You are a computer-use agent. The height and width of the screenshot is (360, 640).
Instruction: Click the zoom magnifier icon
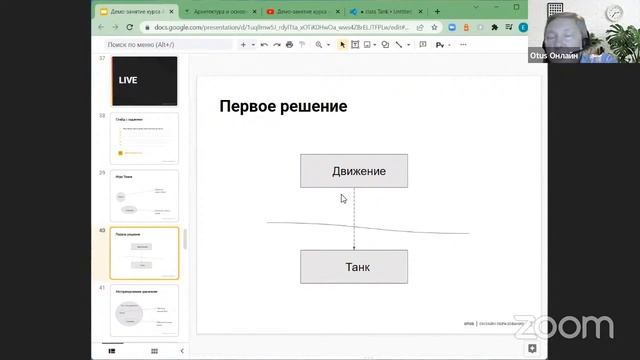[319, 44]
